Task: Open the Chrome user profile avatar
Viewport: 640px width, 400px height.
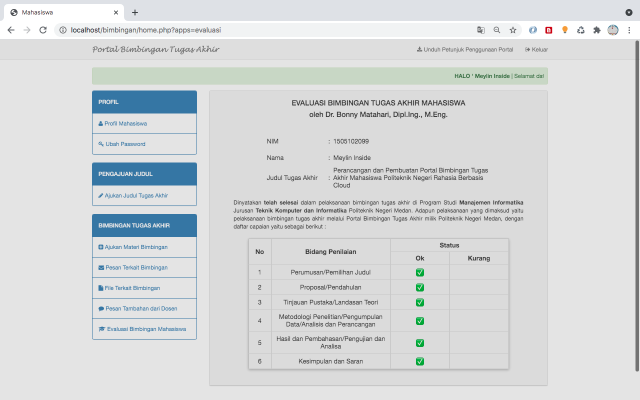Action: coord(612,30)
